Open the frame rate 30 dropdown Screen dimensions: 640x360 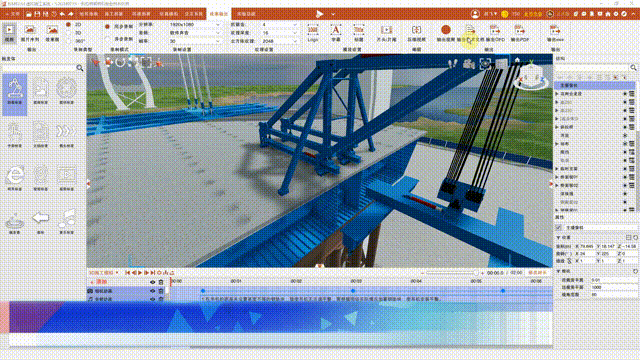click(195, 41)
